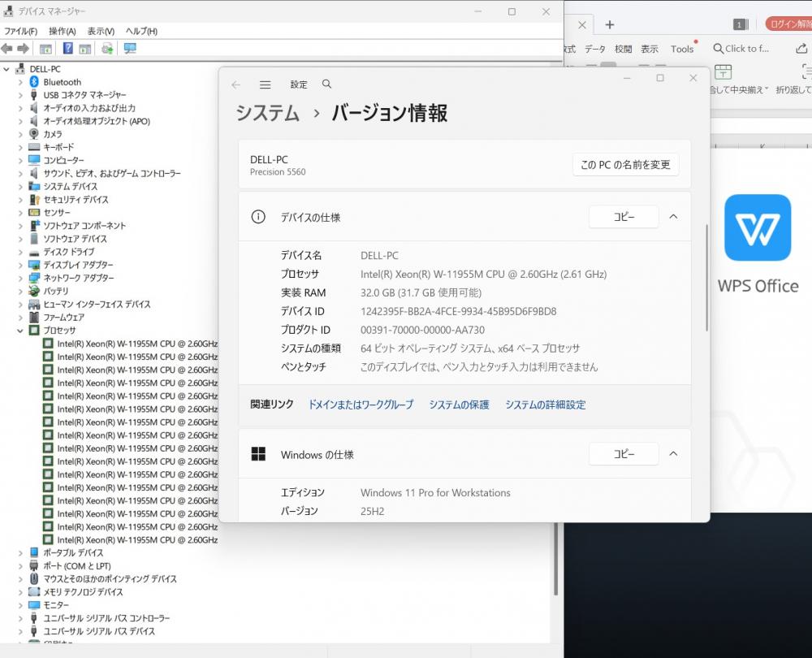The width and height of the screenshot is (812, 658).
Task: Collapse the Windows の仕様 section chevron
Action: pos(673,454)
